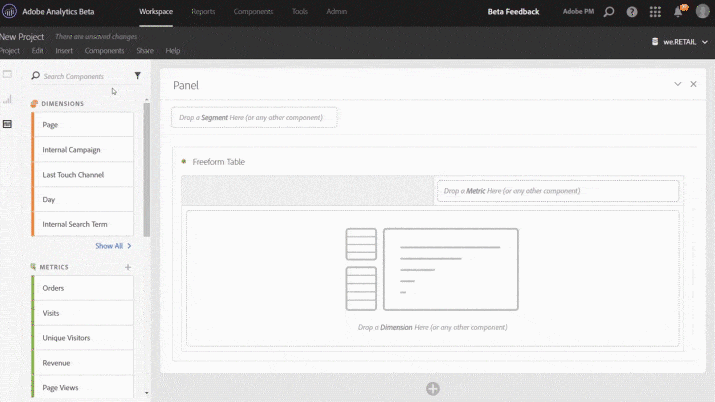This screenshot has height=402, width=715.
Task: Open the Admin tab
Action: point(337,11)
